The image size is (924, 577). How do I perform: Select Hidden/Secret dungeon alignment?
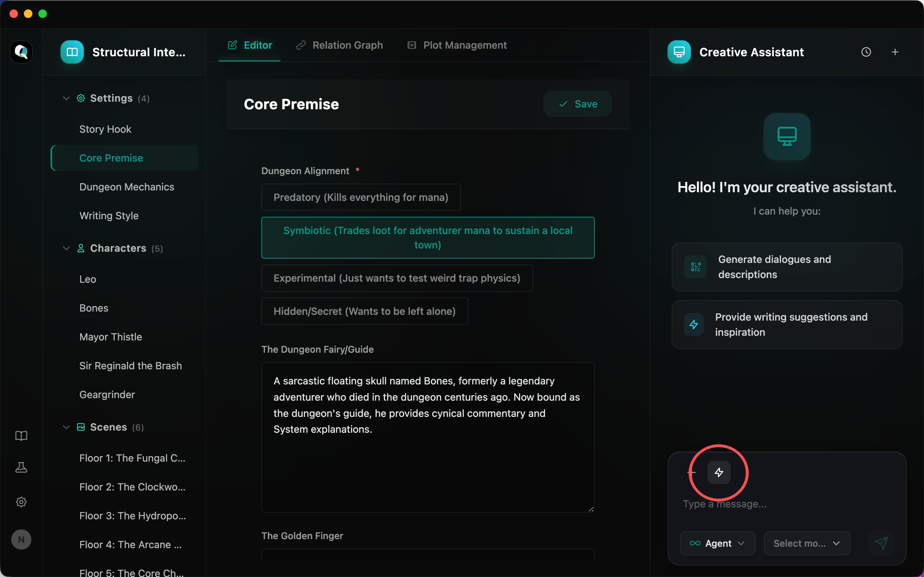point(364,311)
